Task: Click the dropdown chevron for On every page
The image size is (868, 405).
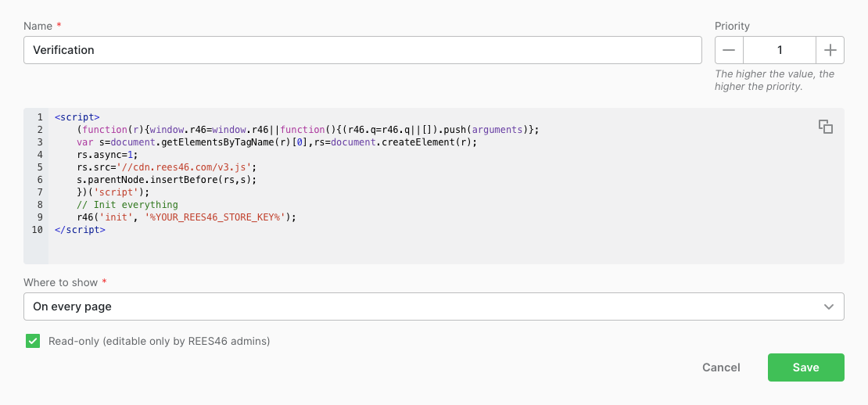Action: click(828, 306)
